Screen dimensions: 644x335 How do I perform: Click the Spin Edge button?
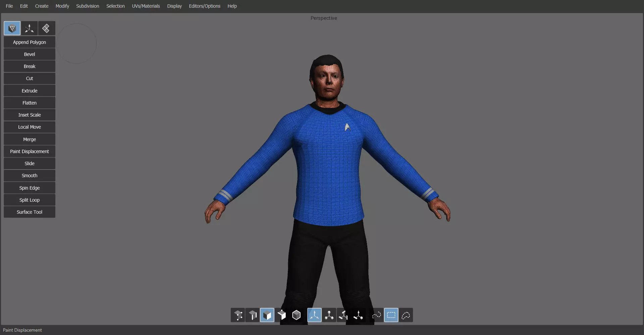(30, 188)
